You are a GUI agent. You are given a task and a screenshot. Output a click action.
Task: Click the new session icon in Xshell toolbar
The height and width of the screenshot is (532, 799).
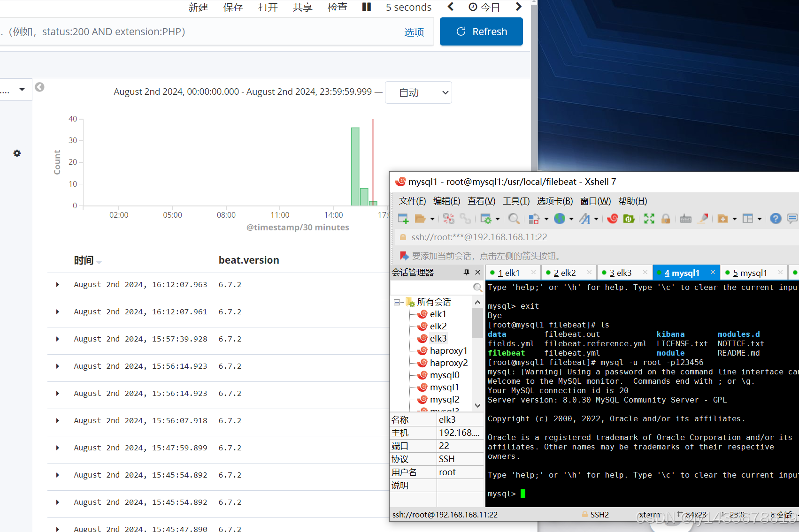[403, 219]
